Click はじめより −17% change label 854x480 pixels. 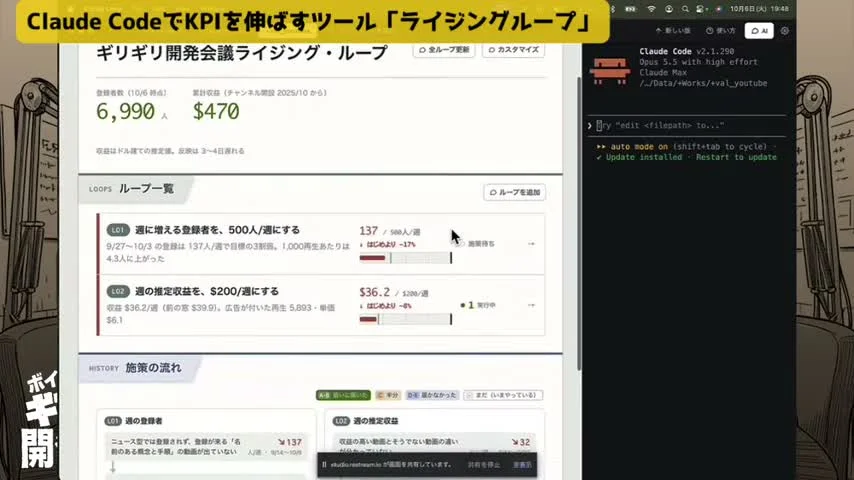[390, 245]
